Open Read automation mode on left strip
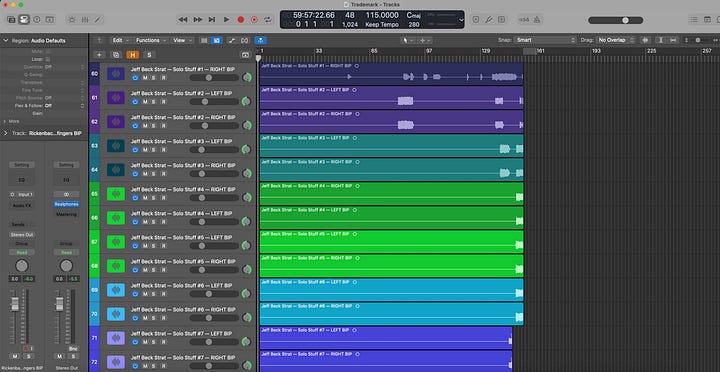 coord(22,253)
